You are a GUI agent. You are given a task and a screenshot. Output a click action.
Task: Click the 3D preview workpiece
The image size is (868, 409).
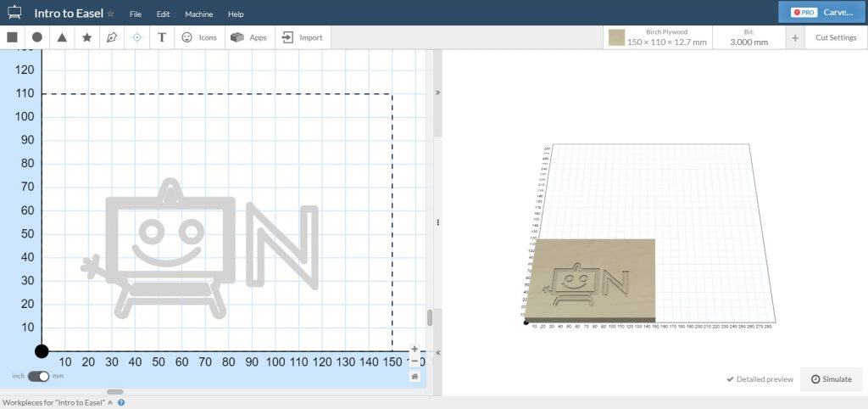point(590,280)
